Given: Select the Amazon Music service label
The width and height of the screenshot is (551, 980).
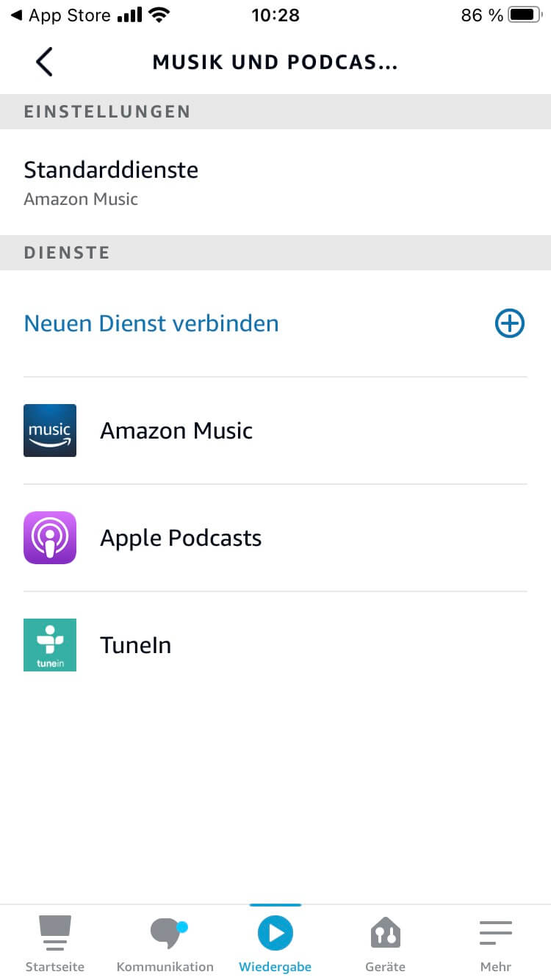Looking at the screenshot, I should click(176, 430).
